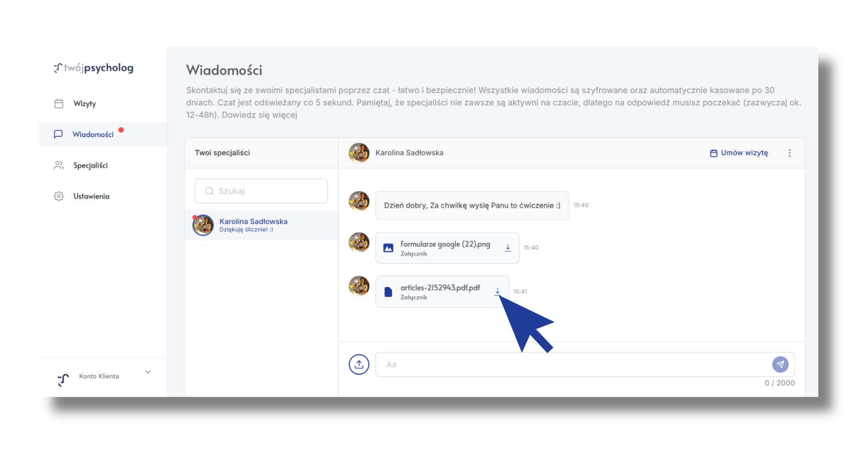The width and height of the screenshot is (868, 449).
Task: Expand the Konto Klienta chevron
Action: point(148,372)
